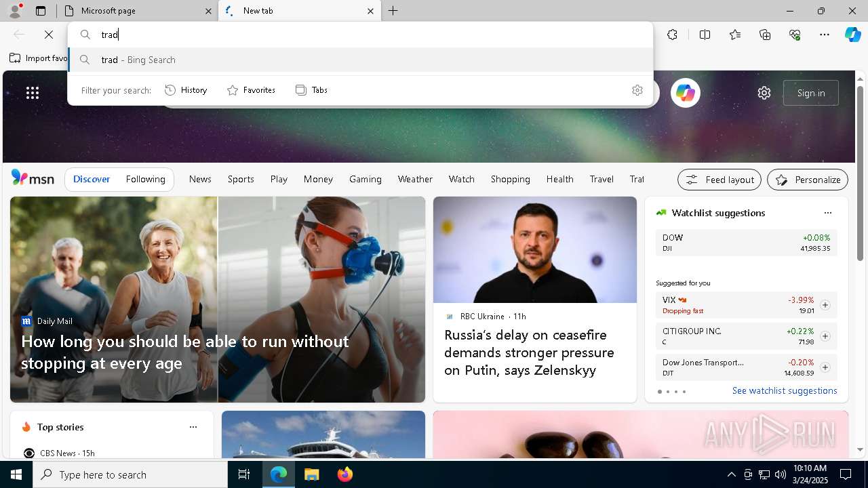Select the Discover feed tab

point(92,179)
